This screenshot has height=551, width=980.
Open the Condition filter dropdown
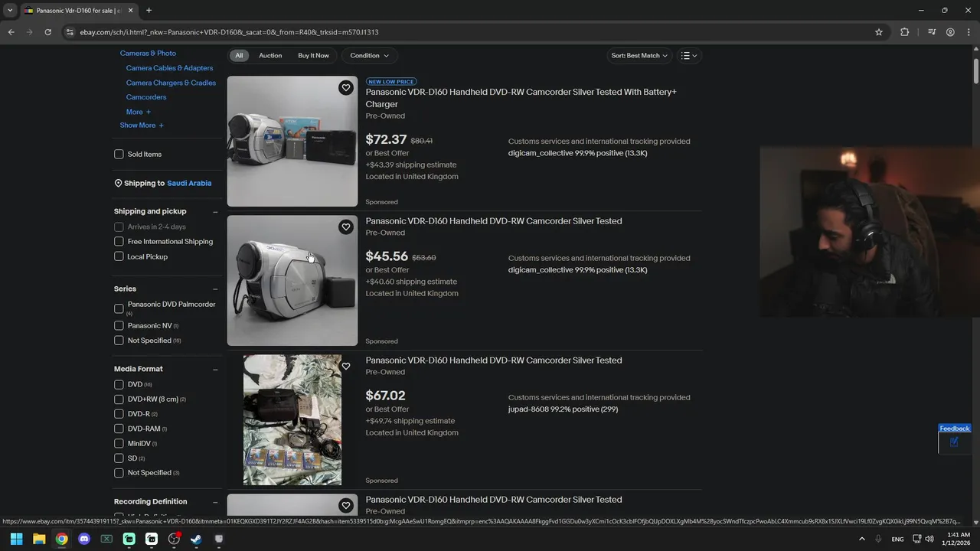pyautogui.click(x=369, y=55)
